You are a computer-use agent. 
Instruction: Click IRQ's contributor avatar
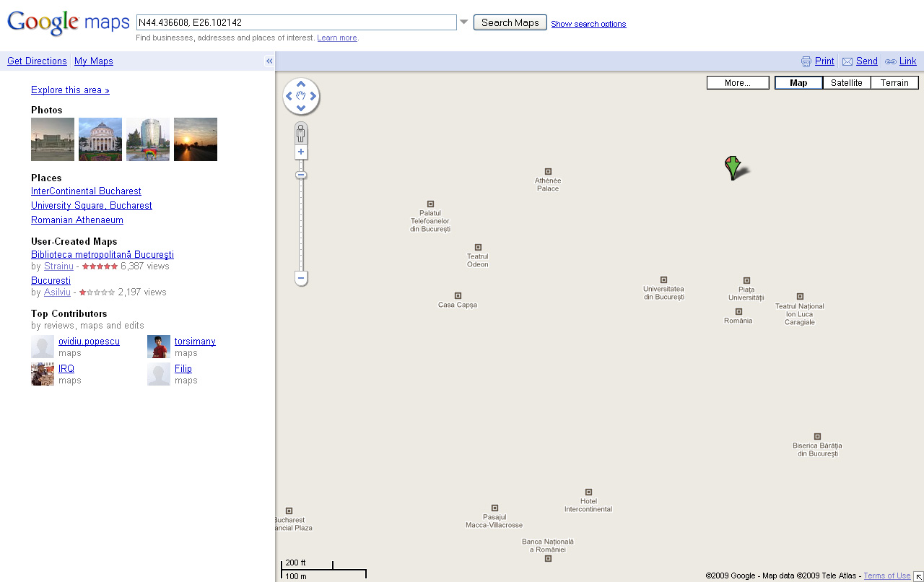click(x=43, y=374)
